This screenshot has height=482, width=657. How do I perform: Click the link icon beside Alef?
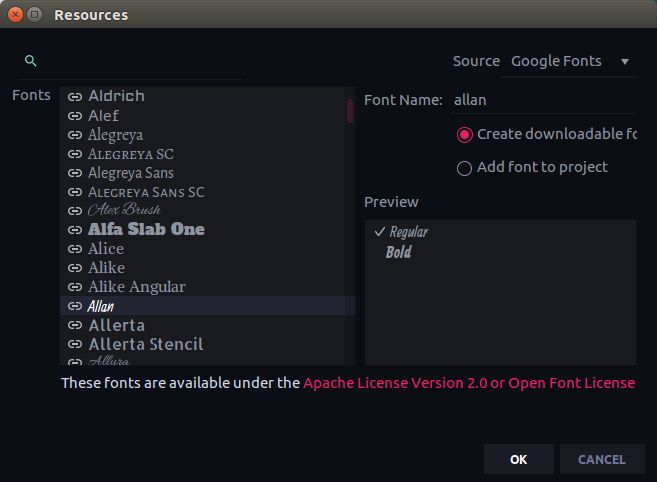click(x=75, y=116)
